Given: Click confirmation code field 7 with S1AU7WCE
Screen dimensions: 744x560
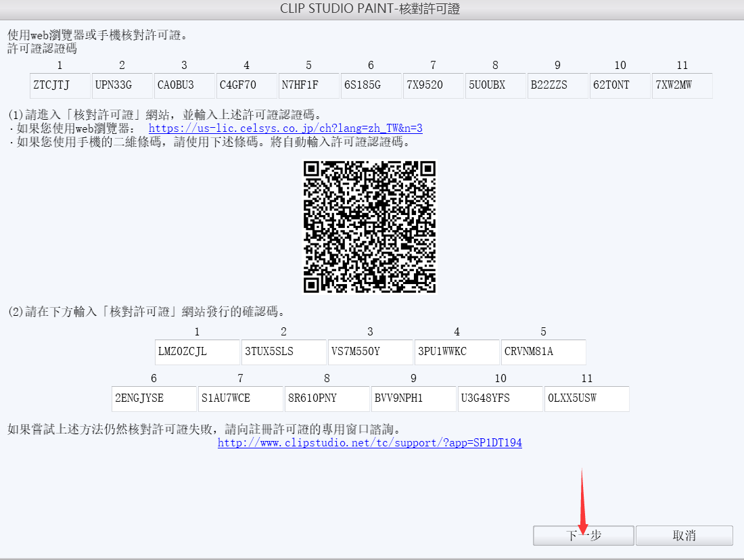Looking at the screenshot, I should [241, 398].
